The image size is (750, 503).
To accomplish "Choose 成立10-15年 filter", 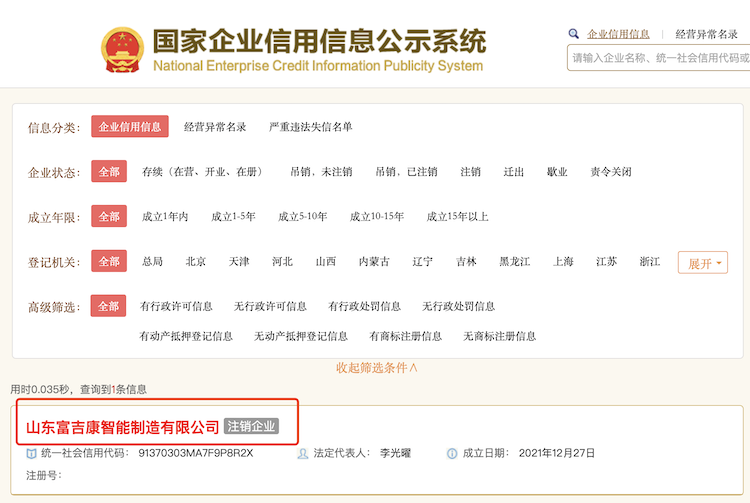I will 377,217.
